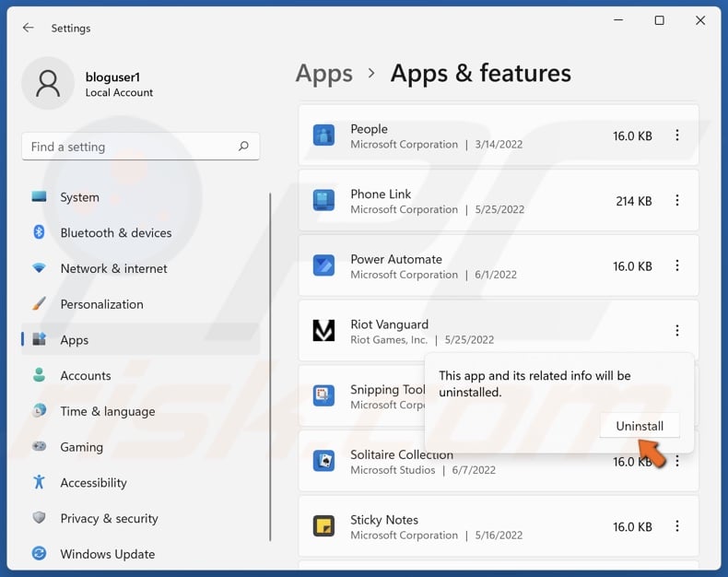The width and height of the screenshot is (728, 577).
Task: Click the back arrow in Settings
Action: click(x=29, y=28)
